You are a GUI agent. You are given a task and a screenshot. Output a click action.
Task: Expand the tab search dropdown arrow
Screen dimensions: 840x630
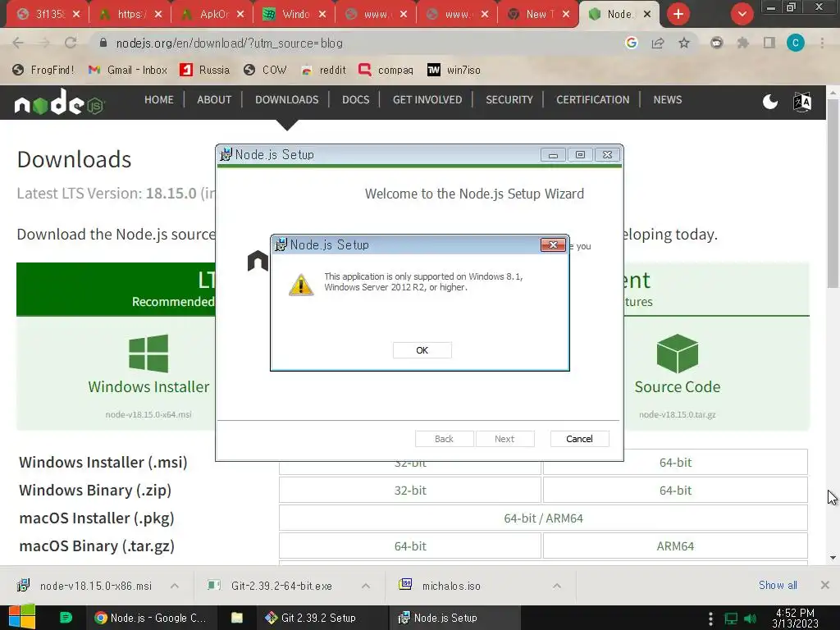[742, 14]
